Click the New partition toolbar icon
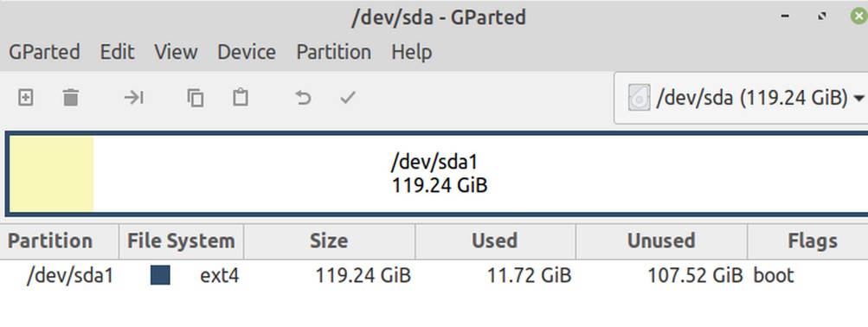 tap(25, 98)
